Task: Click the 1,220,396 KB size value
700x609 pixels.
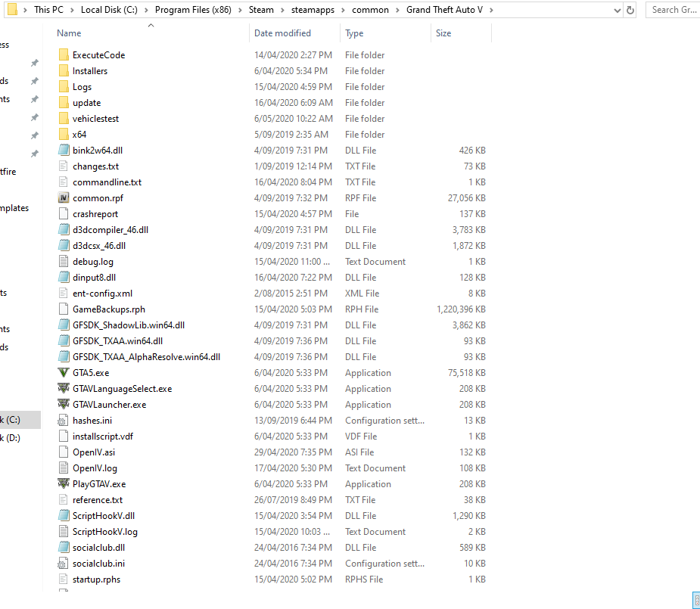Action: pos(461,309)
